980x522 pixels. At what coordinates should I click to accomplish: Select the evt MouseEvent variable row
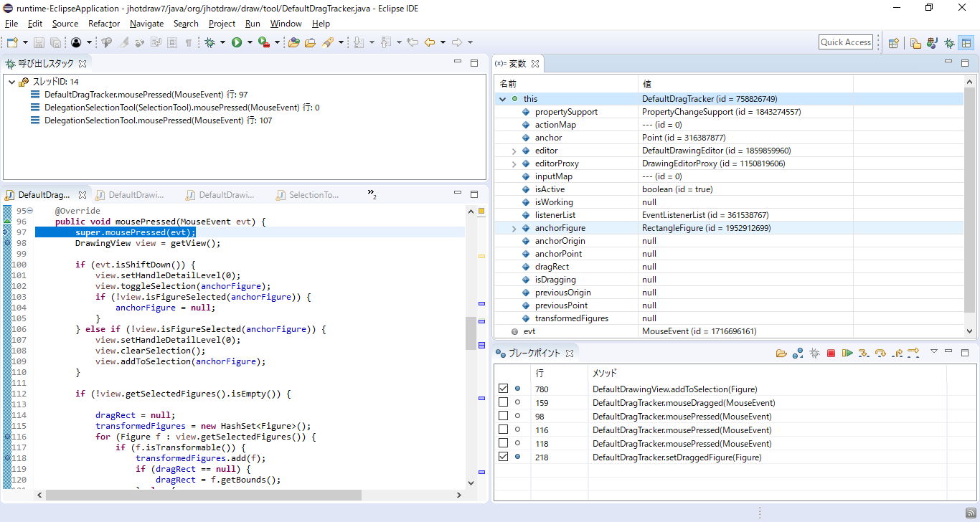click(x=728, y=331)
